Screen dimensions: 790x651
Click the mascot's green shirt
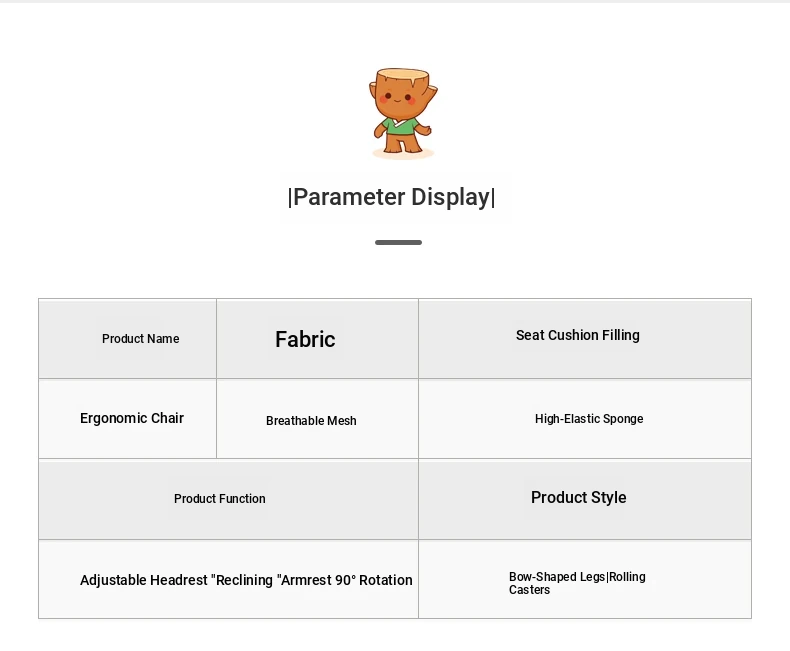[401, 126]
